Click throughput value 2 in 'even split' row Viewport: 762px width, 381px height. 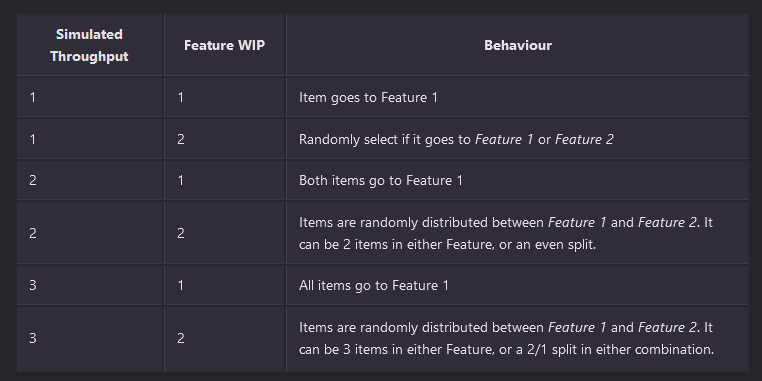coord(33,233)
